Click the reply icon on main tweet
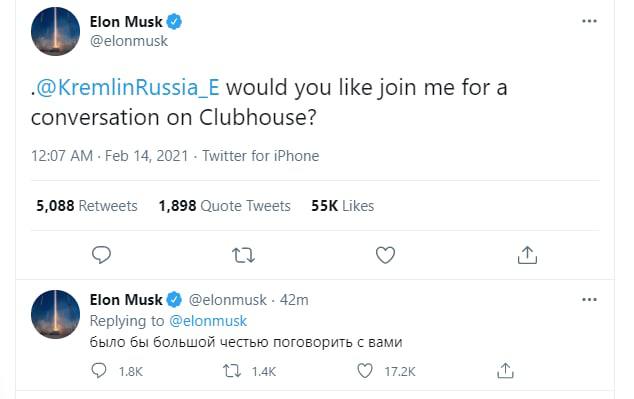 coord(101,255)
